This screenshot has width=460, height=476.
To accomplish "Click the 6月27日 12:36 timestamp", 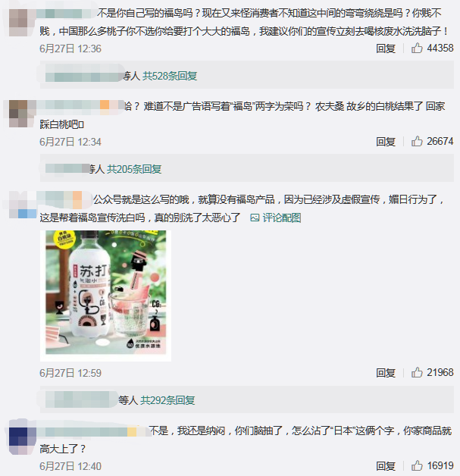I will tap(70, 49).
